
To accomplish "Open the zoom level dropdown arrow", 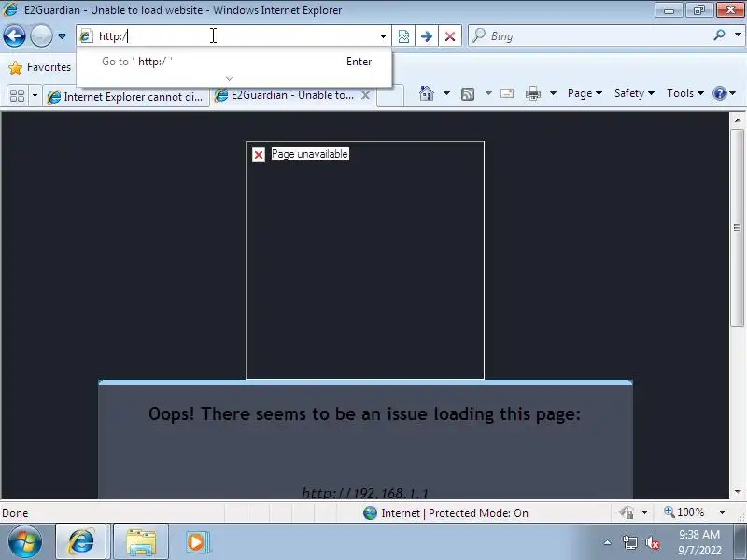I will (722, 512).
